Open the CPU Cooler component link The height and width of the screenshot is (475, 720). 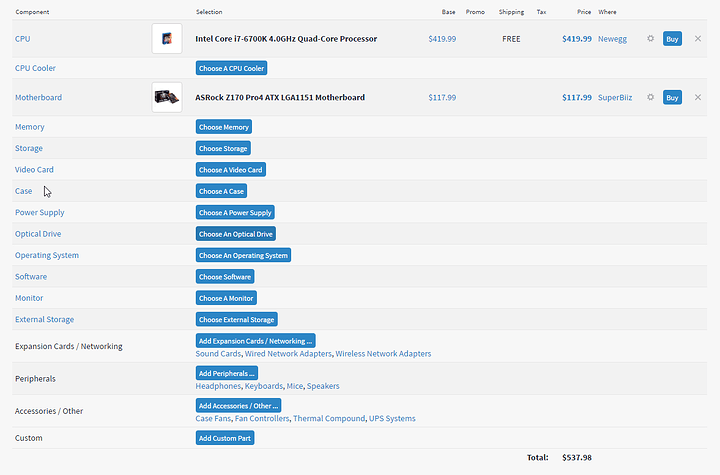click(x=35, y=68)
